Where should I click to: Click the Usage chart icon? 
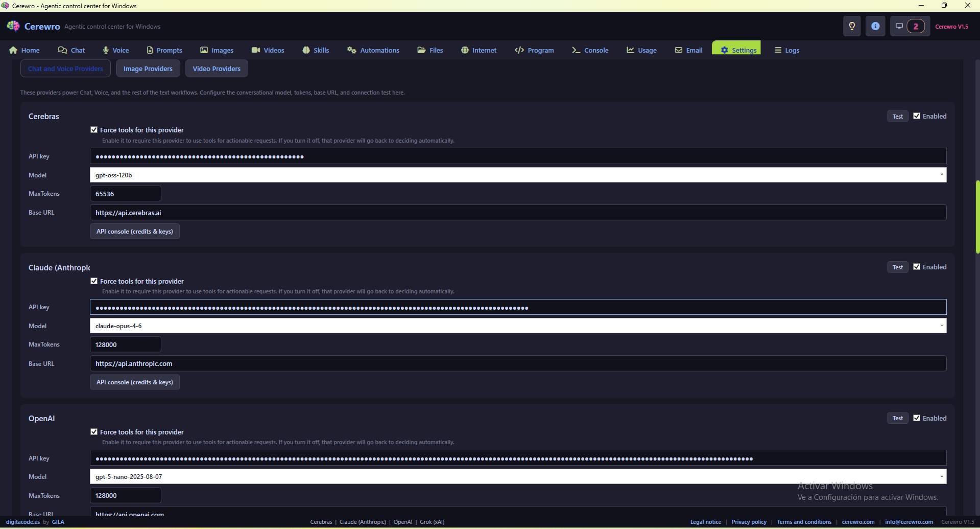(631, 50)
